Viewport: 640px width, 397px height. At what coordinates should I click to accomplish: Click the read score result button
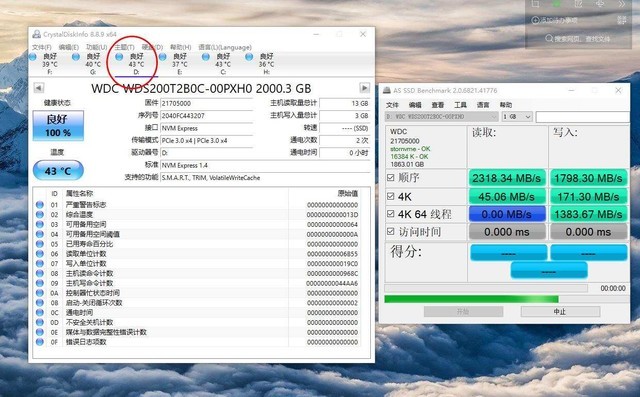[x=508, y=253]
